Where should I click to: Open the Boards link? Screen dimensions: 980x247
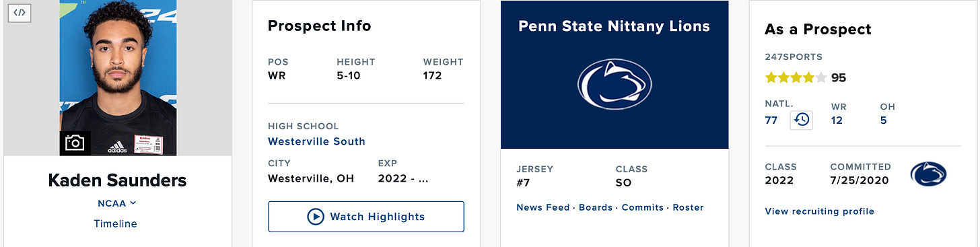click(x=595, y=207)
